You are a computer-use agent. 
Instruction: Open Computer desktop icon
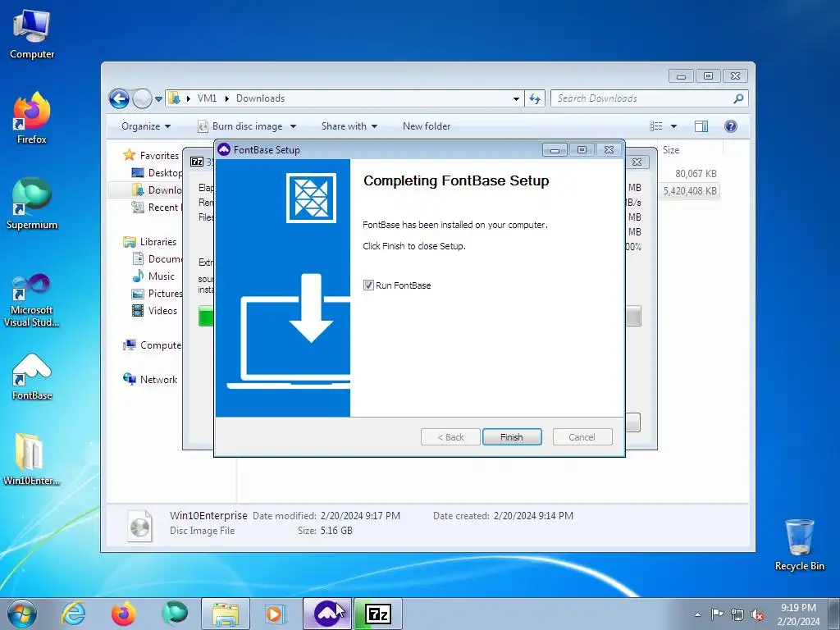(32, 34)
